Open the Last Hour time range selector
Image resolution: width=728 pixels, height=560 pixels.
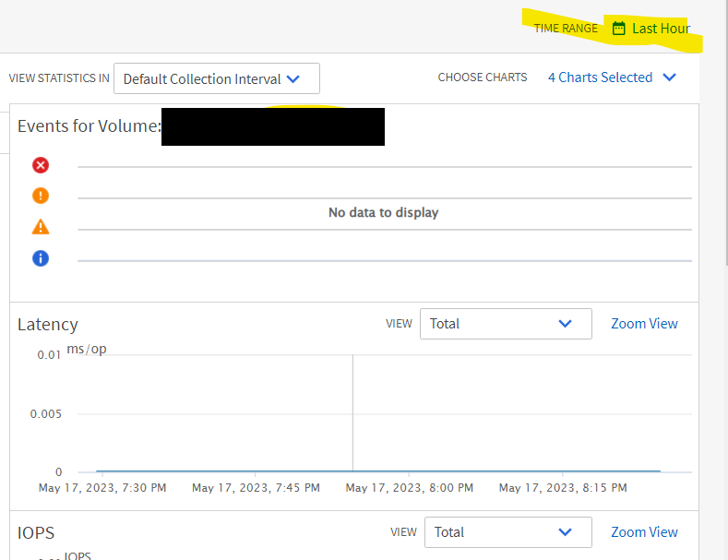(x=660, y=29)
